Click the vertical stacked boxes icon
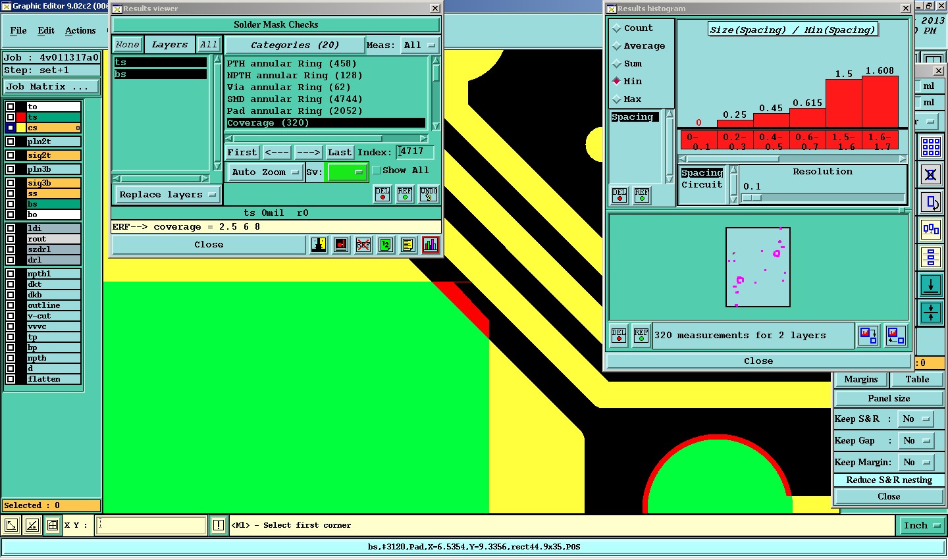This screenshot has width=948, height=560. [931, 257]
